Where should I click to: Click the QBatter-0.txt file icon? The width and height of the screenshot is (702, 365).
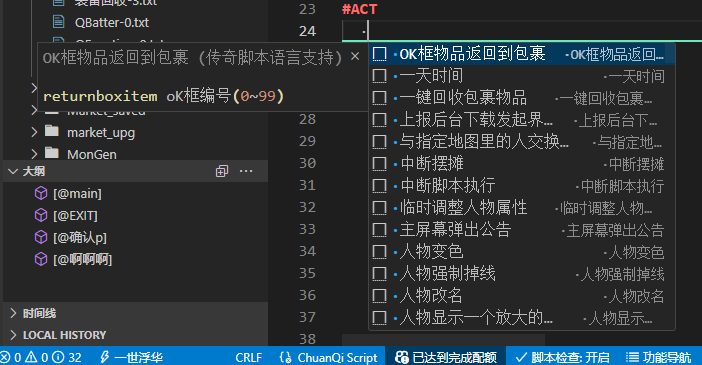tap(58, 21)
